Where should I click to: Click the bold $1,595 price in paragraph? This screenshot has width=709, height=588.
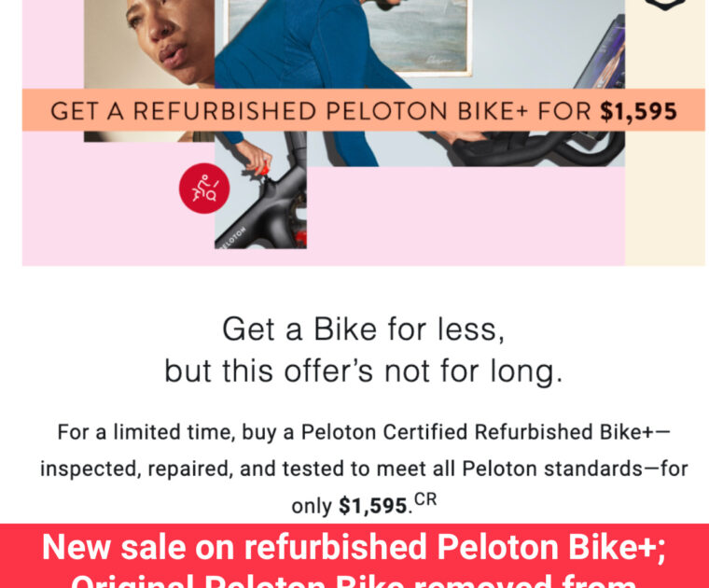pos(373,507)
